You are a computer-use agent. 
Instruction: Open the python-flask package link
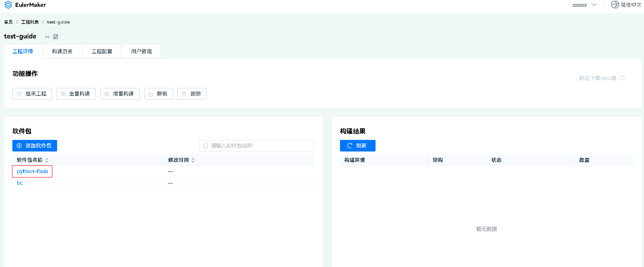tap(32, 171)
